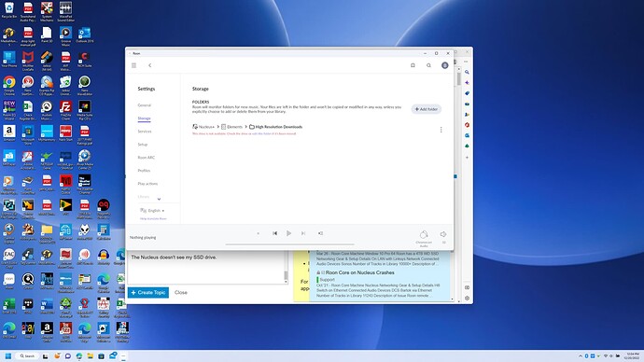
Task: Open eBay desktop shortcut
Action: point(27,330)
